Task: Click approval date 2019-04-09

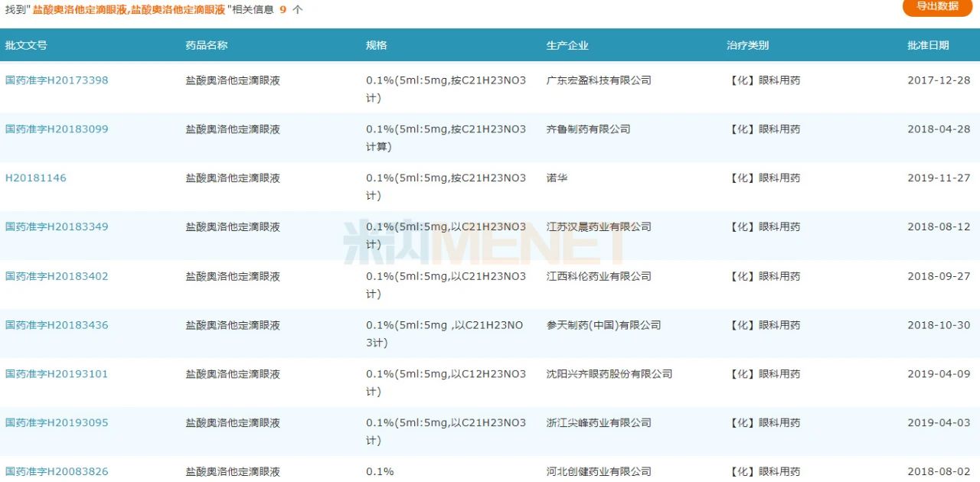Action: click(939, 374)
